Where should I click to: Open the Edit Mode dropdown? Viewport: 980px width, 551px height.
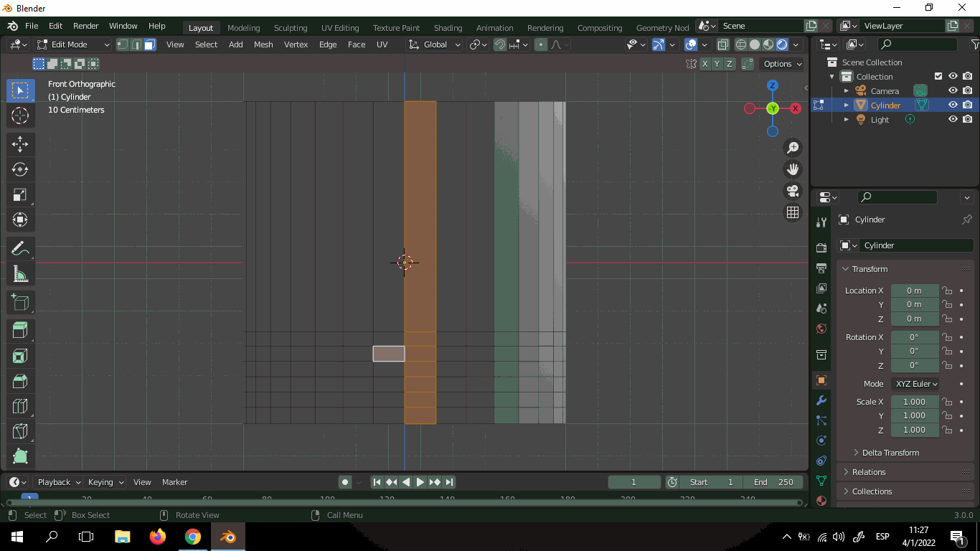click(73, 44)
